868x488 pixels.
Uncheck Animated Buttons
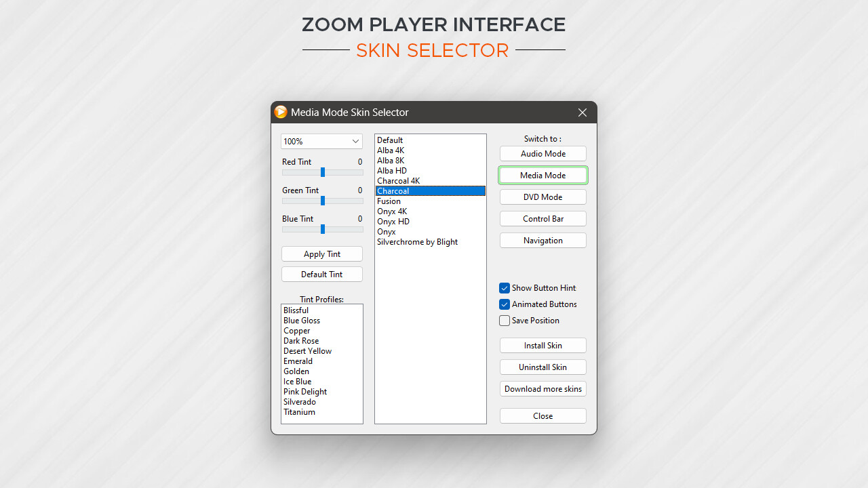504,304
